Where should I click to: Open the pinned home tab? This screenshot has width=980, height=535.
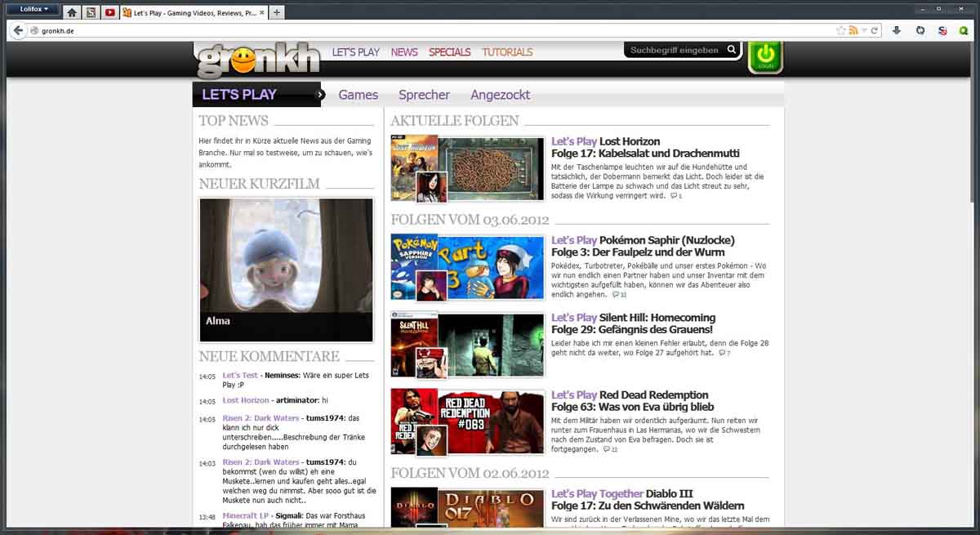pyautogui.click(x=72, y=12)
